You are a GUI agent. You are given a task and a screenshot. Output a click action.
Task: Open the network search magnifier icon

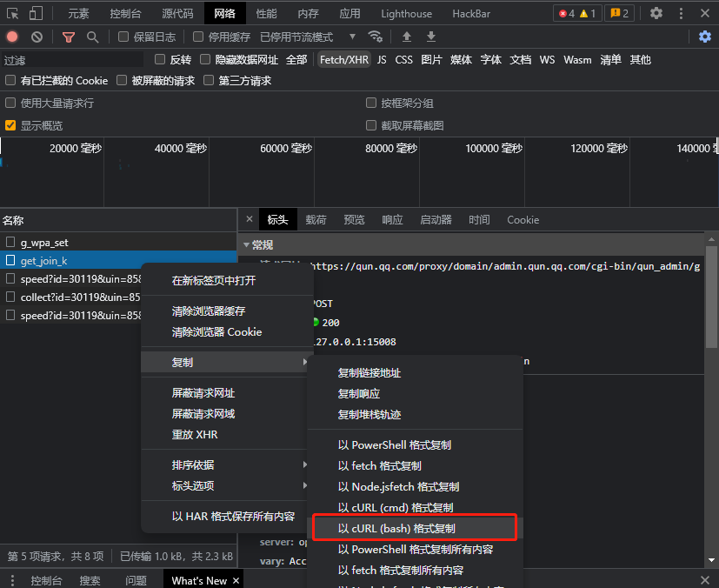pyautogui.click(x=93, y=37)
